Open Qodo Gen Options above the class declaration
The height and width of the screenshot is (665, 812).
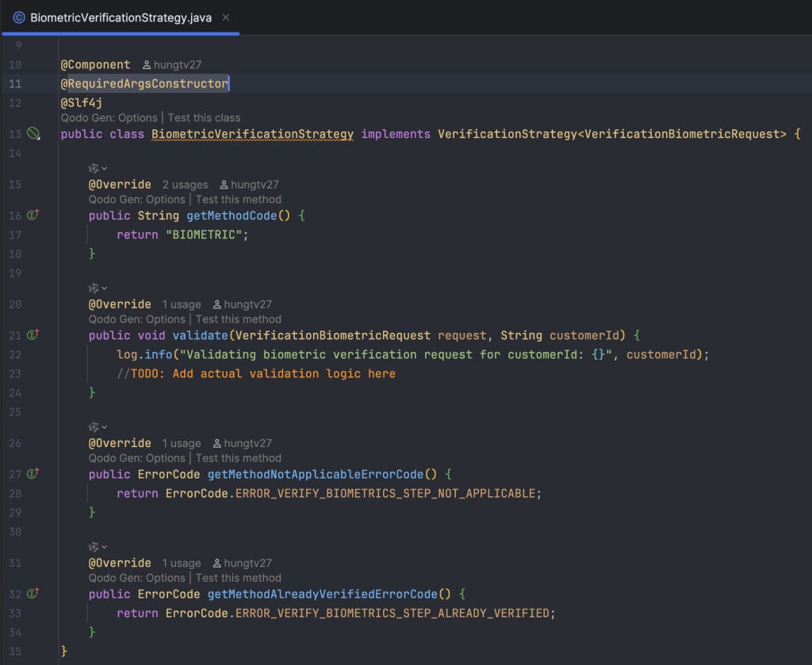[x=109, y=117]
